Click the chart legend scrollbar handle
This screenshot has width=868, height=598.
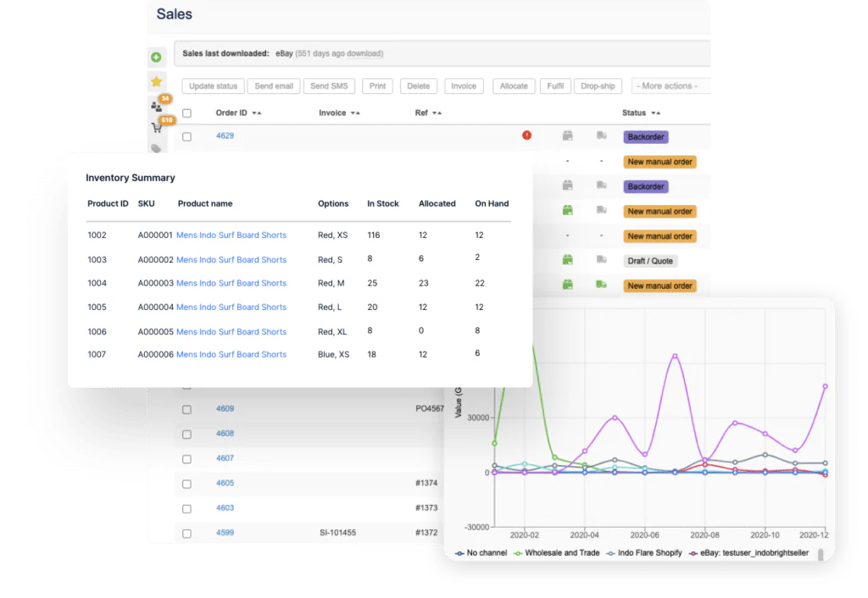[x=820, y=554]
